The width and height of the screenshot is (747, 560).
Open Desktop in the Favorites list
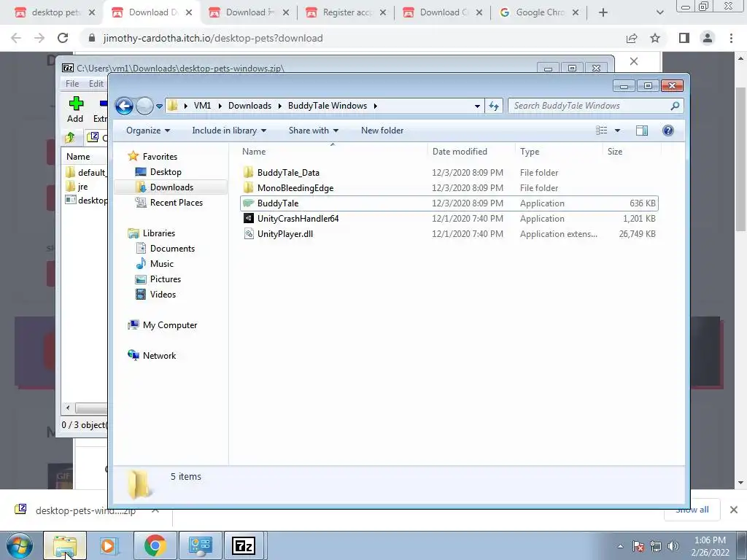[x=166, y=172]
